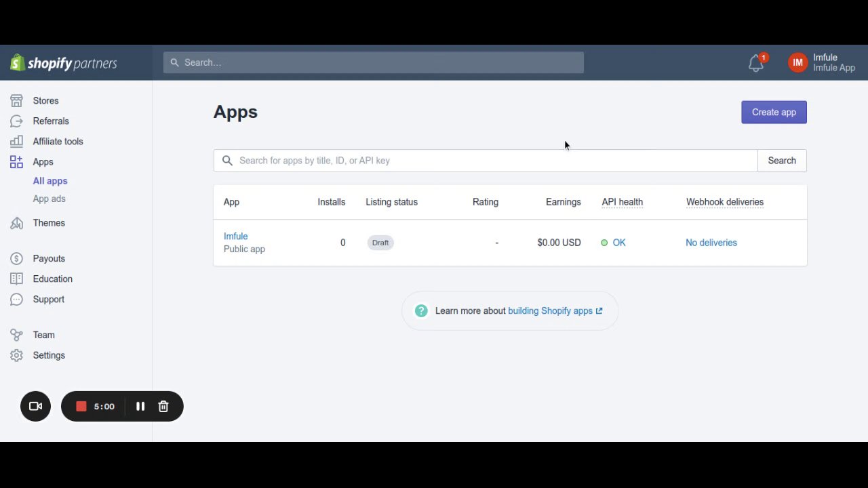Image resolution: width=868 pixels, height=488 pixels.
Task: Click the Listing status column header
Action: tap(391, 202)
